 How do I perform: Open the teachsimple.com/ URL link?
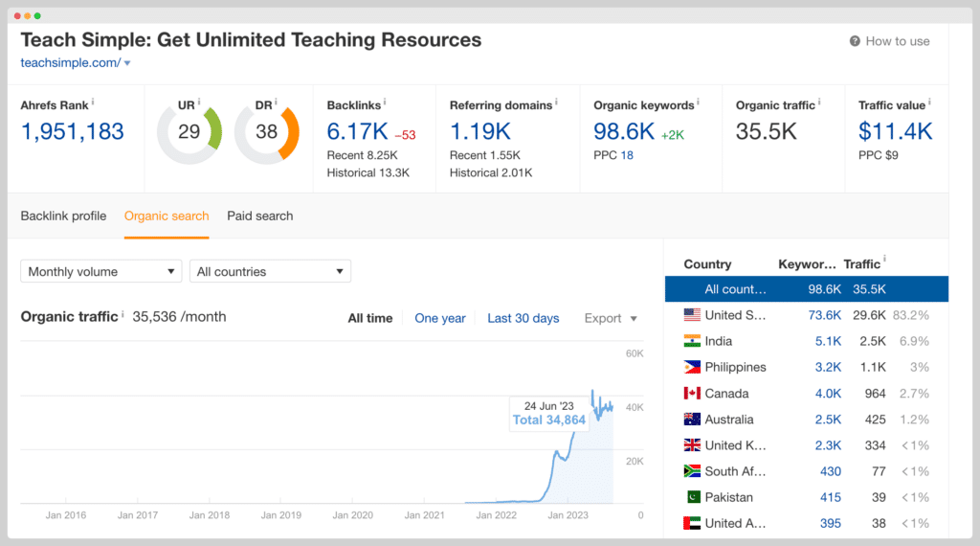(71, 62)
